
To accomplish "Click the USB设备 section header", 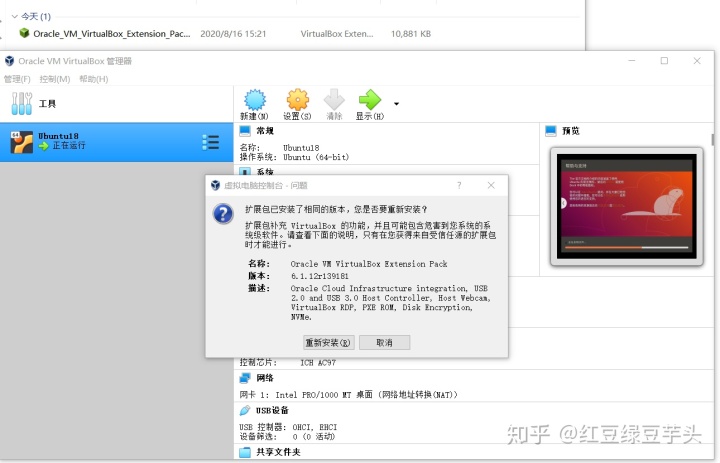I will [272, 410].
